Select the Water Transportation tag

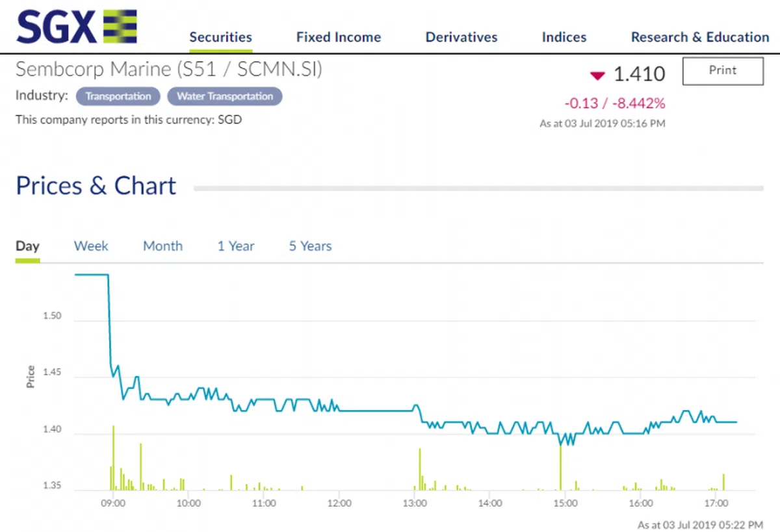click(225, 96)
